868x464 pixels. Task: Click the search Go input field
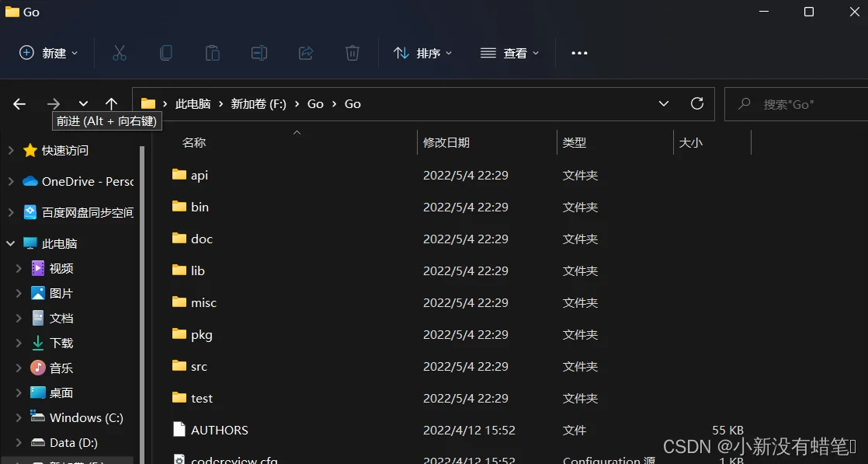(796, 103)
